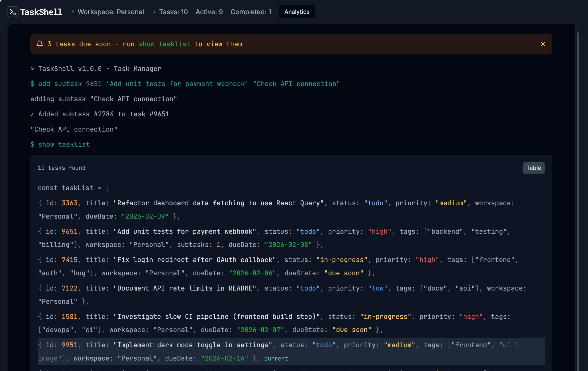This screenshot has height=371, width=588.
Task: Click task id 3363 in the list
Action: pyautogui.click(x=69, y=203)
